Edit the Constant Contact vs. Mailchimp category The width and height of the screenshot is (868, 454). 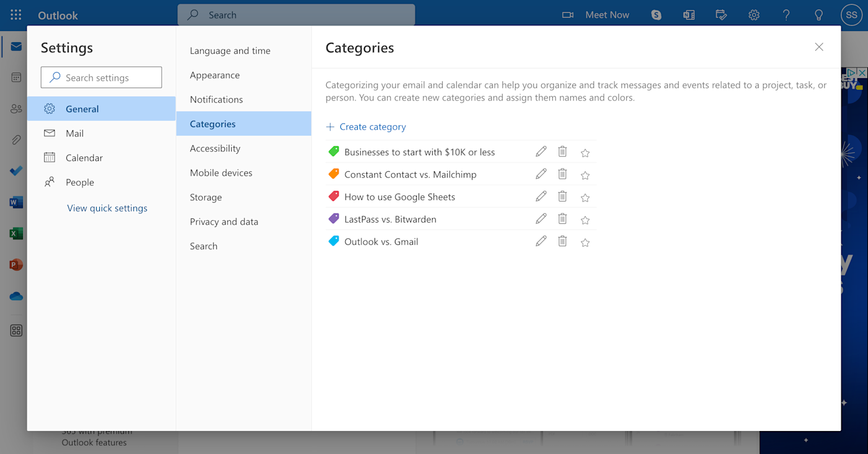click(x=541, y=174)
